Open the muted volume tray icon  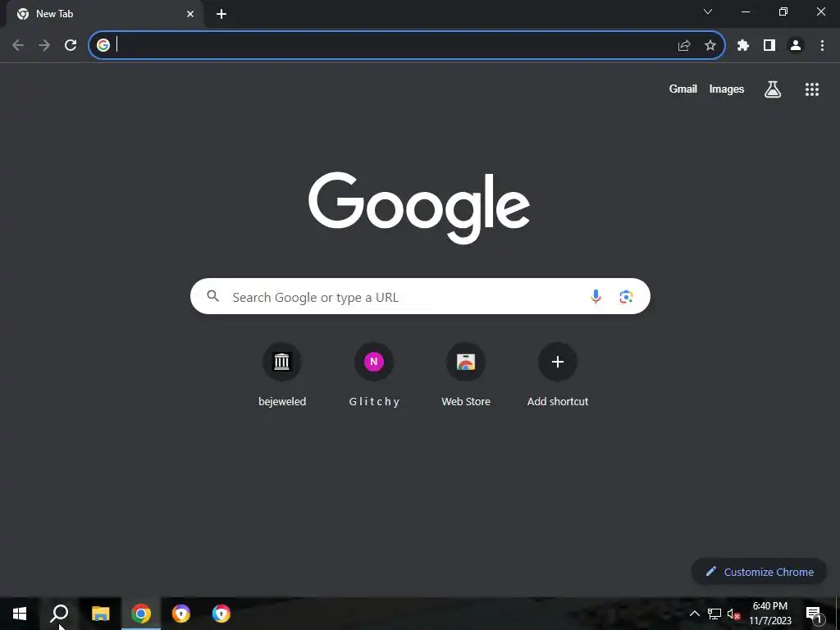coord(734,614)
